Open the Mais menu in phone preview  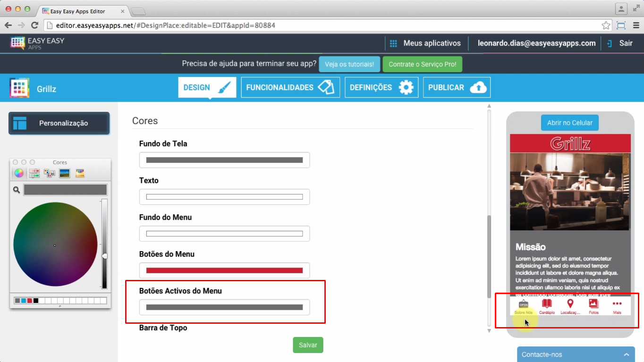[x=617, y=303]
